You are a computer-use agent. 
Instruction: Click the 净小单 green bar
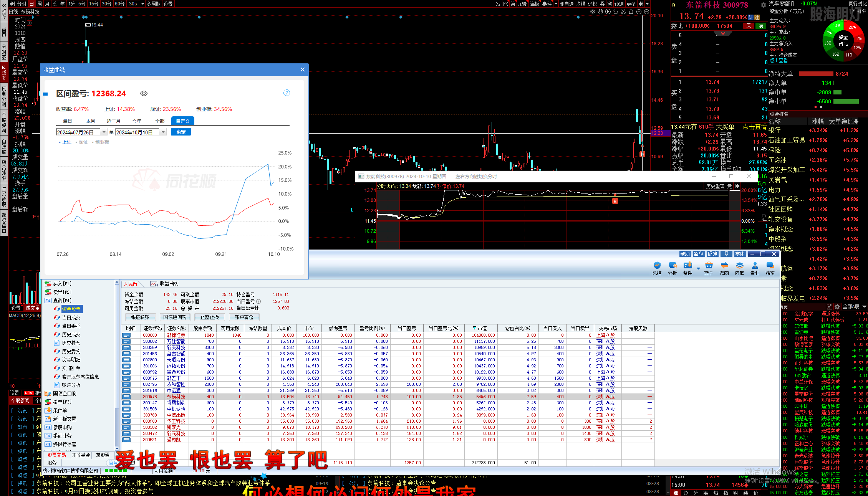[x=846, y=101]
